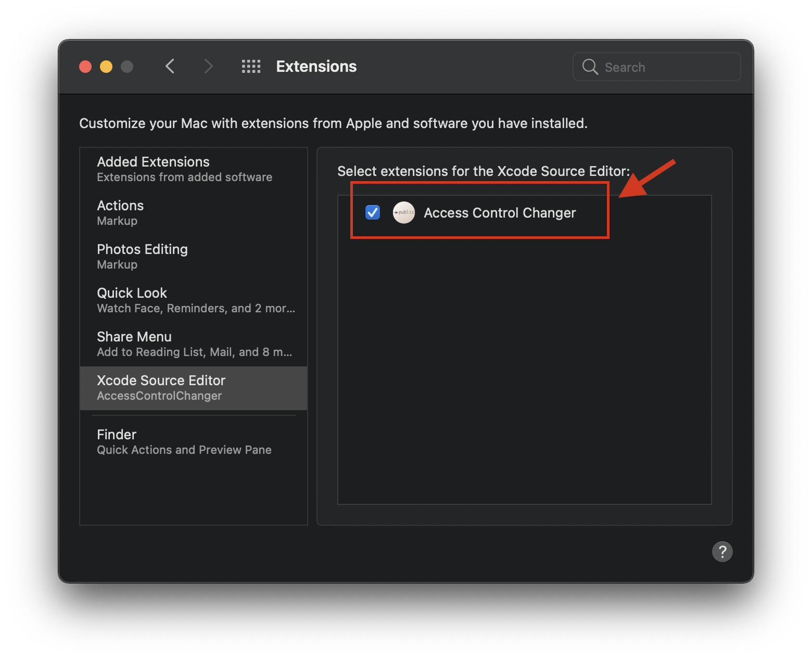812x660 pixels.
Task: Click the magnifying glass search icon
Action: pyautogui.click(x=590, y=67)
